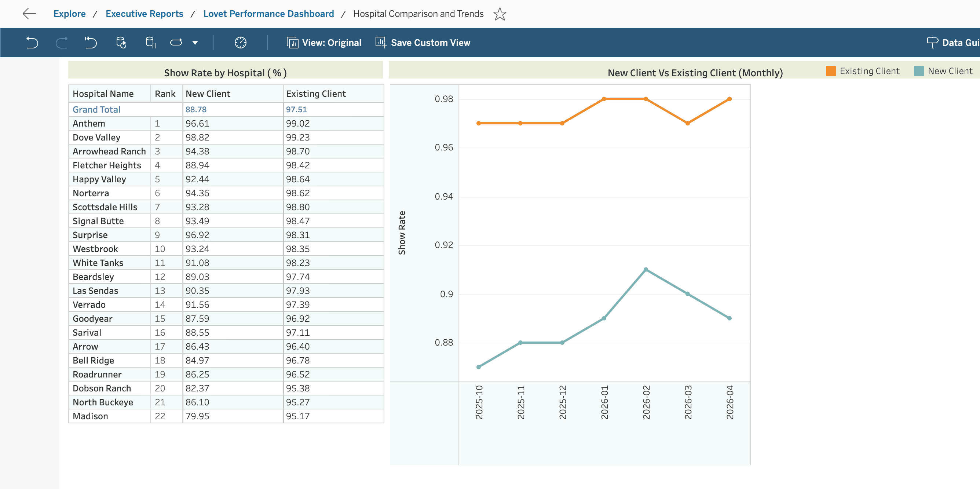Click the teal New Client legend swatch

point(919,71)
